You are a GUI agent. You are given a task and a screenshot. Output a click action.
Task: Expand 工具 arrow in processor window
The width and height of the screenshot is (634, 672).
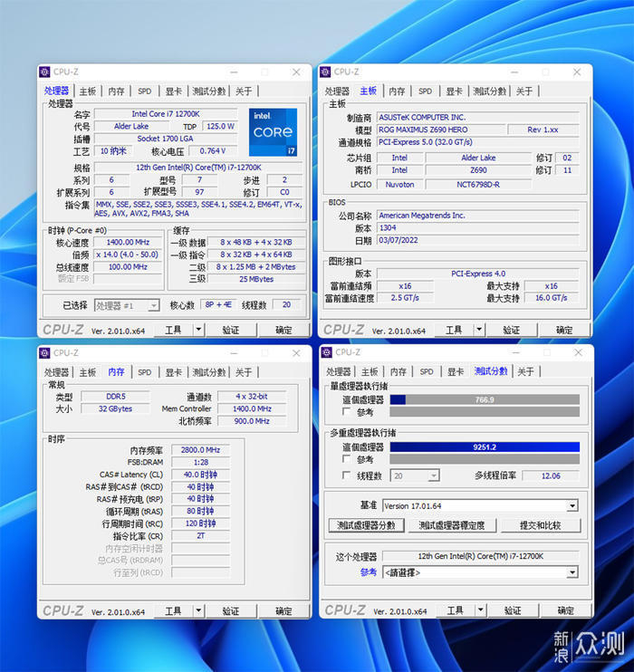tap(198, 330)
